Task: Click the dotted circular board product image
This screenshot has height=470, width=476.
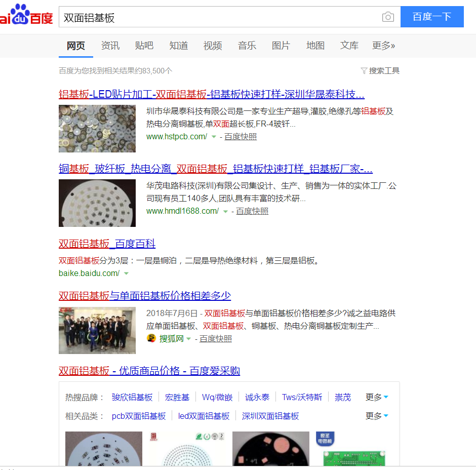Action: coord(187,449)
